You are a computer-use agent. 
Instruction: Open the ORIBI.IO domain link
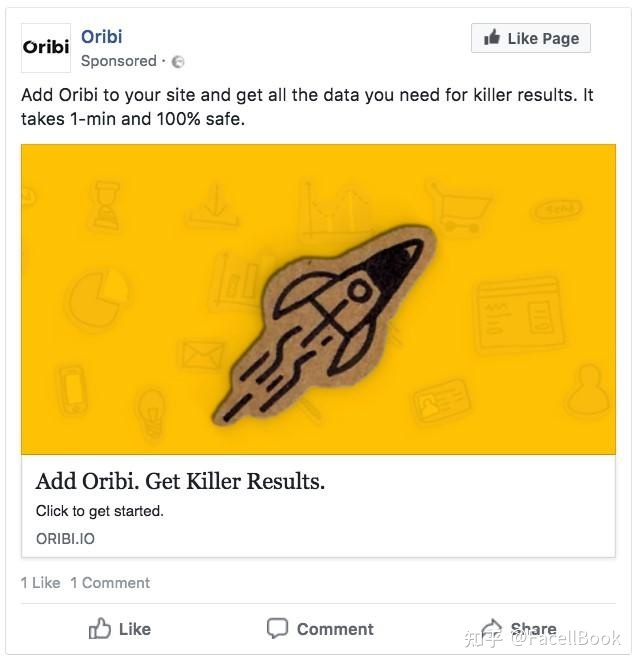click(x=65, y=539)
